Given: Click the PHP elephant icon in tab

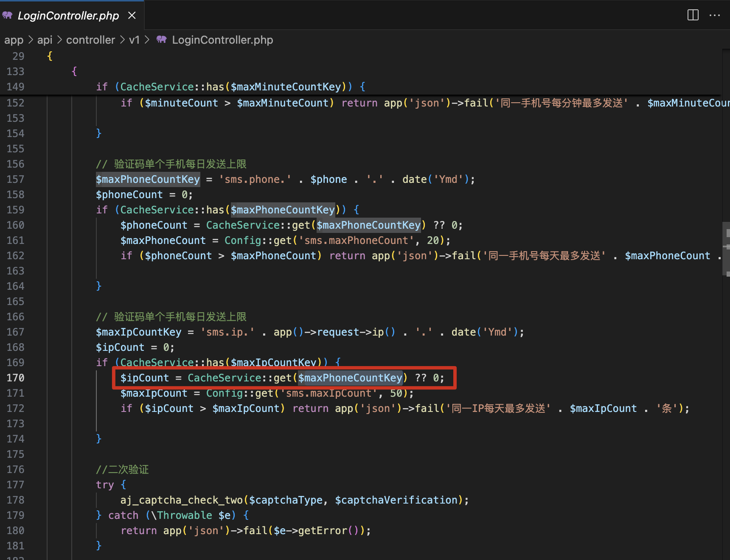Looking at the screenshot, I should pos(7,15).
